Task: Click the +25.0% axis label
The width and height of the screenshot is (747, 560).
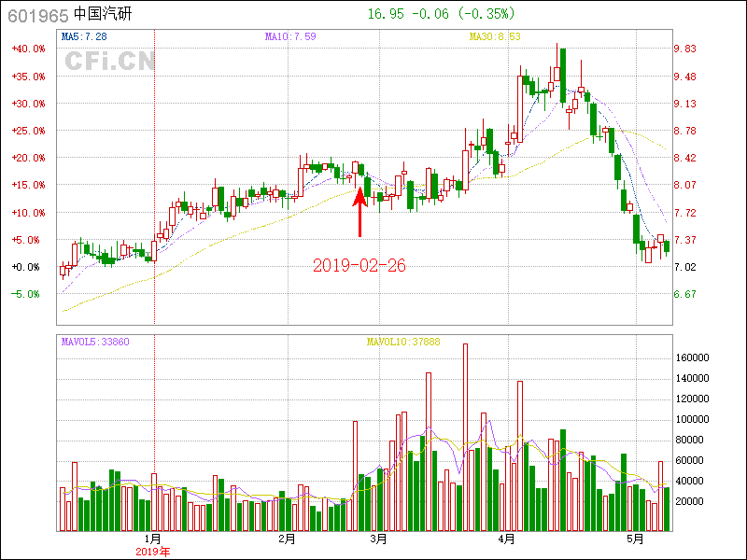Action: click(29, 131)
